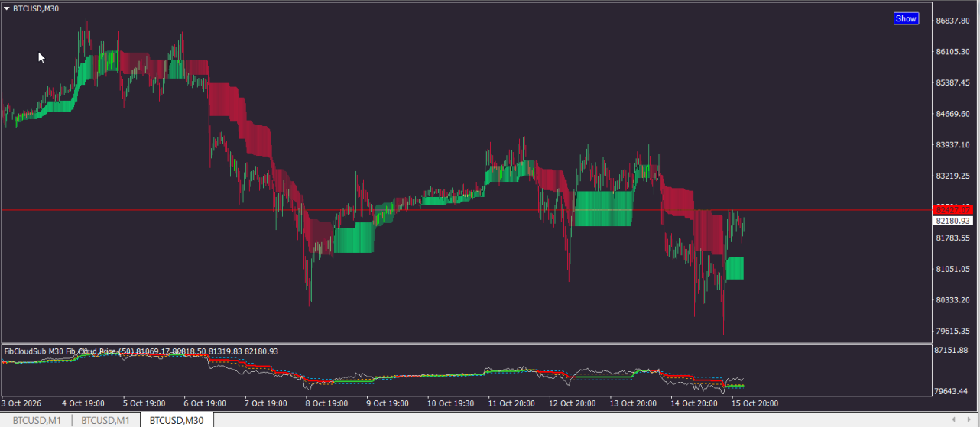
Task: Click the 11 Oct 20:00 time label
Action: [512, 403]
